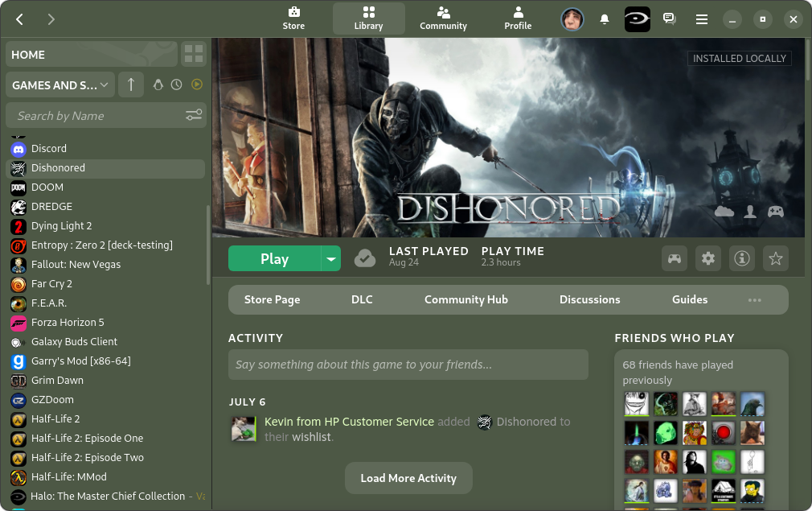The height and width of the screenshot is (511, 812).
Task: Open the Play button dropdown arrow
Action: pos(331,258)
